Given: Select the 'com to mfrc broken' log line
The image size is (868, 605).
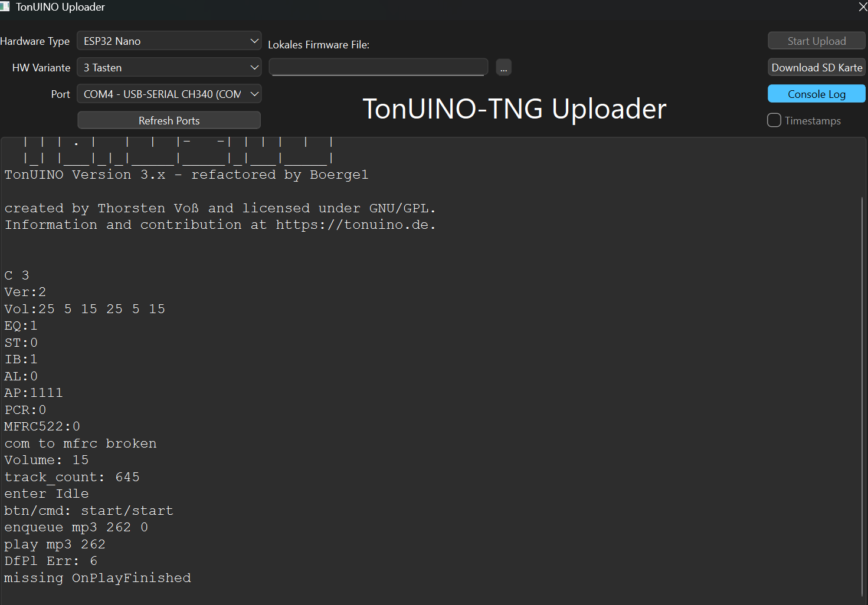Looking at the screenshot, I should pyautogui.click(x=80, y=443).
